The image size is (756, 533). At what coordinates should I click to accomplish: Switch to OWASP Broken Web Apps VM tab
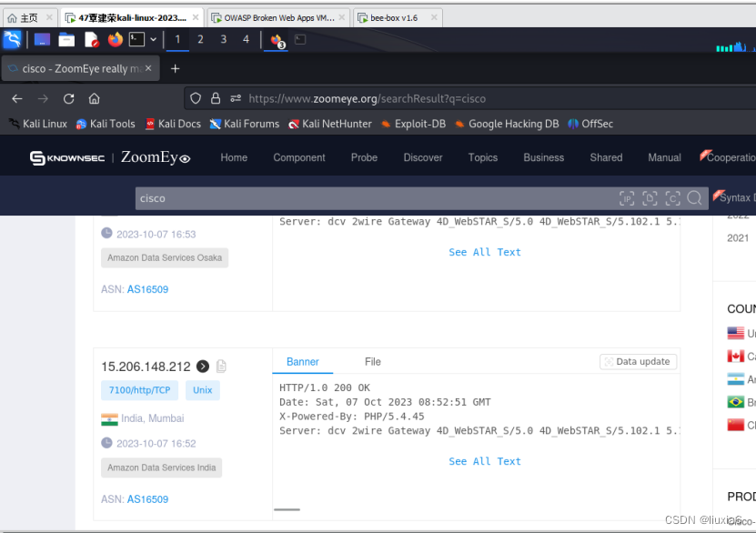tap(278, 18)
